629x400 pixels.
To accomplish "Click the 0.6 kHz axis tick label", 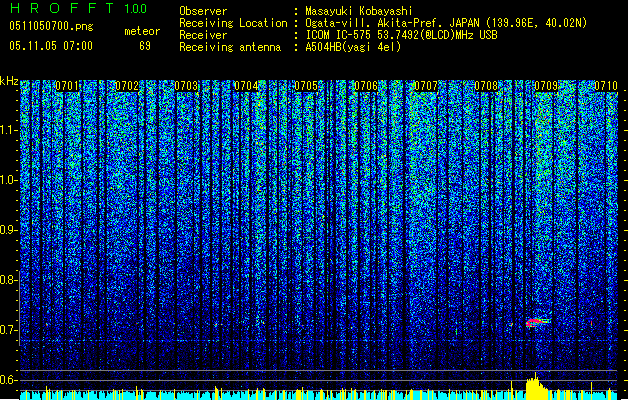I will (x=9, y=380).
